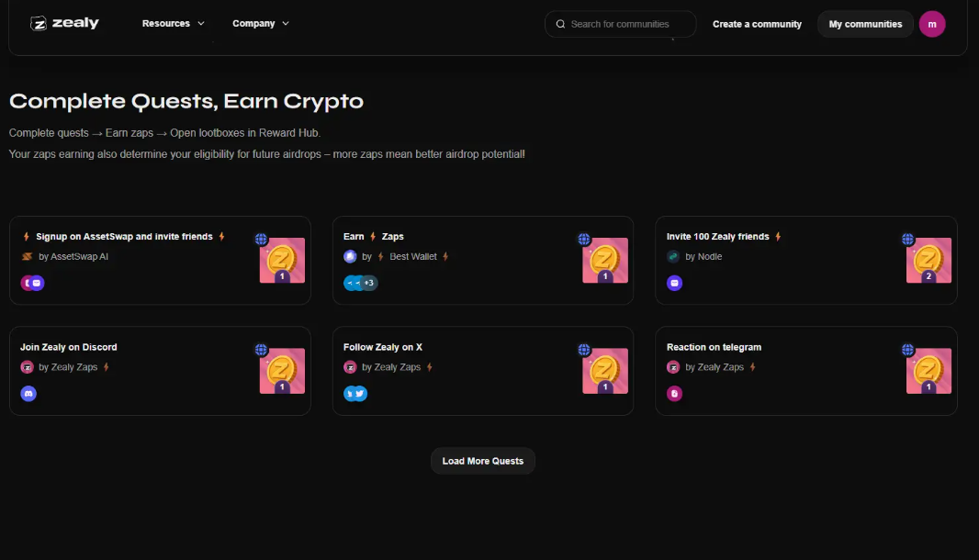Open the 'Earn Zaps' quest title

click(374, 237)
